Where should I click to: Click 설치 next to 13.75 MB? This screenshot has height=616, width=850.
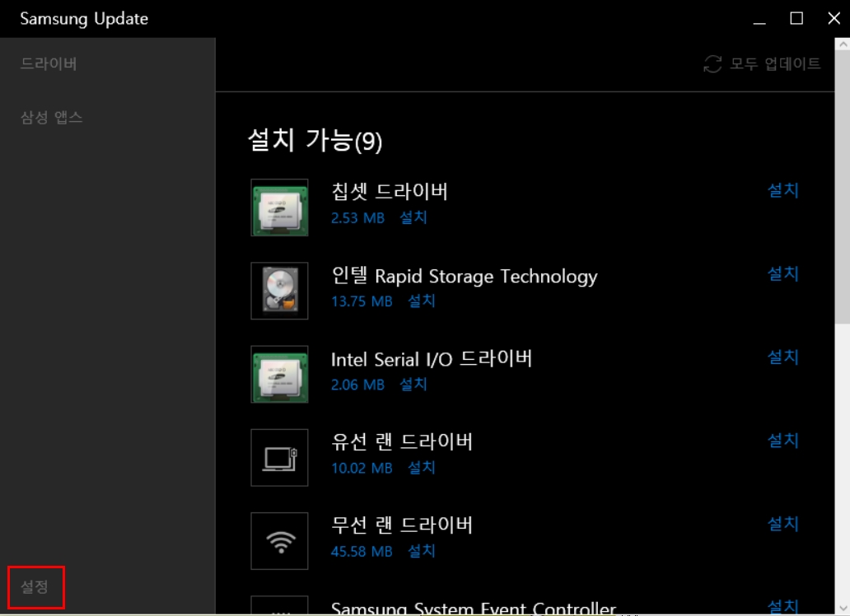pos(421,301)
